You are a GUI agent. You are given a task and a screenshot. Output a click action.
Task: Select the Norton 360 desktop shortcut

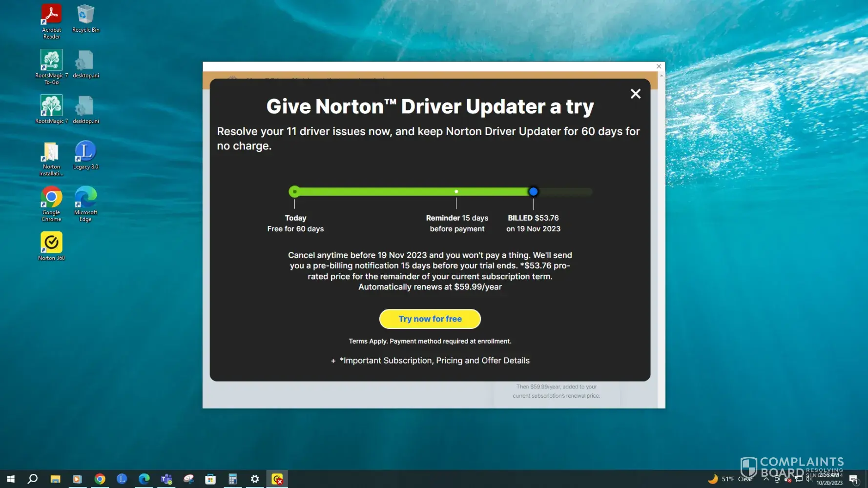point(51,246)
